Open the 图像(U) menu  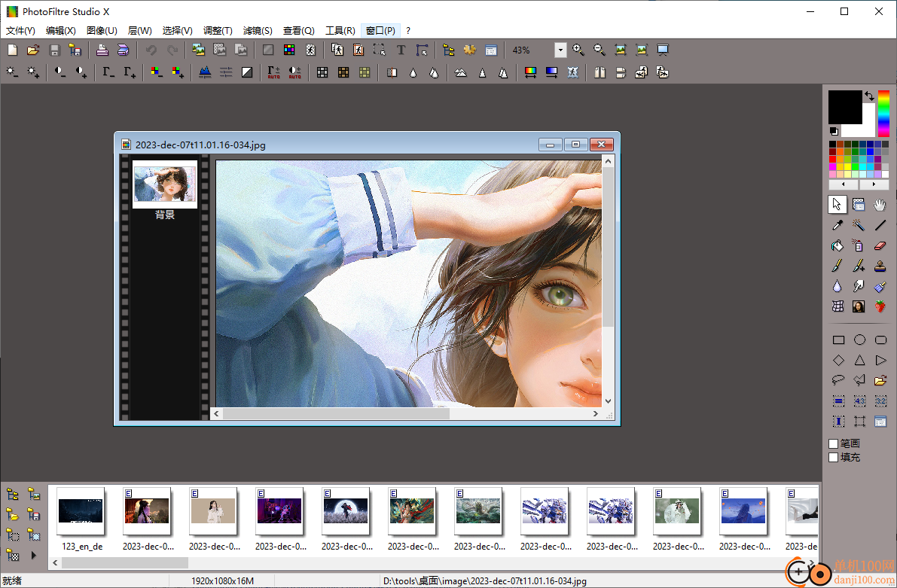[102, 31]
